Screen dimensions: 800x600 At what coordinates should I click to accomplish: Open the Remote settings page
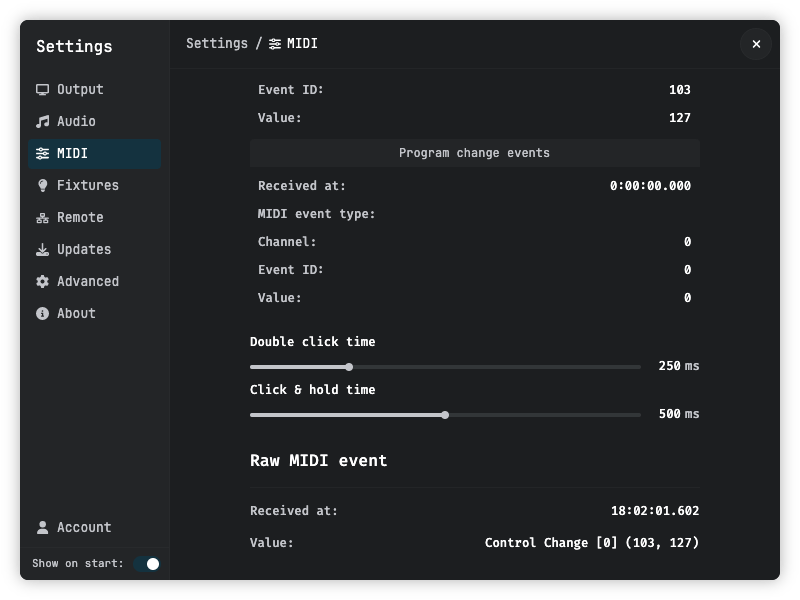coord(94,218)
